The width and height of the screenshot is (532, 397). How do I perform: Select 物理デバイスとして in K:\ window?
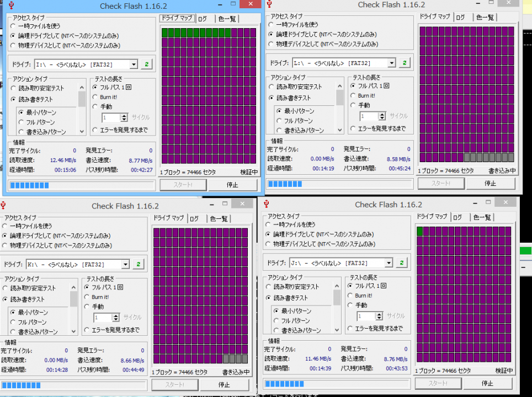coord(57,245)
